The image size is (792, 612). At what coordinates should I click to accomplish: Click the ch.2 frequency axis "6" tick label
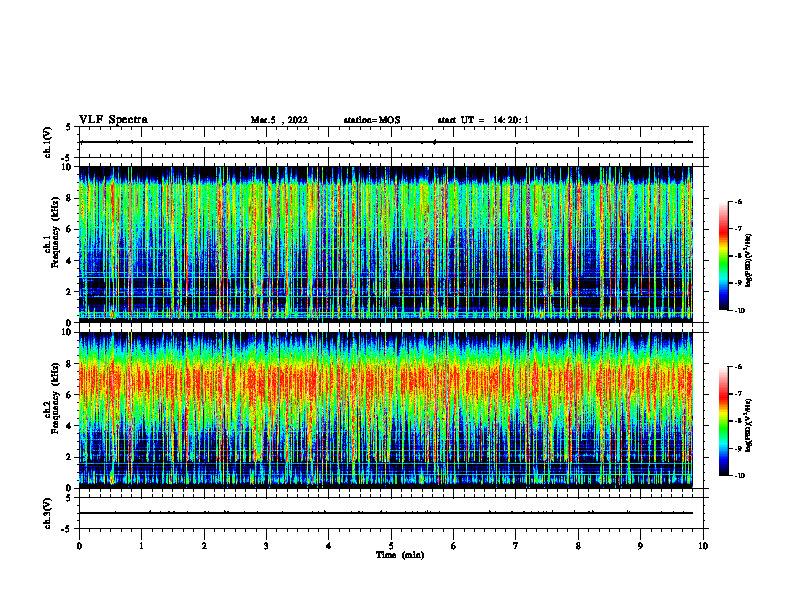click(x=70, y=395)
